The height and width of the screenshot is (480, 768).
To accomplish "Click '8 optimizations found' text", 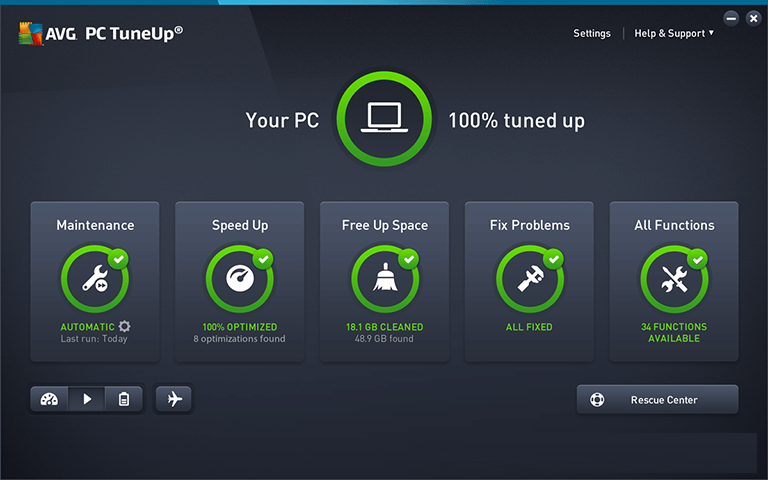I will (x=239, y=338).
